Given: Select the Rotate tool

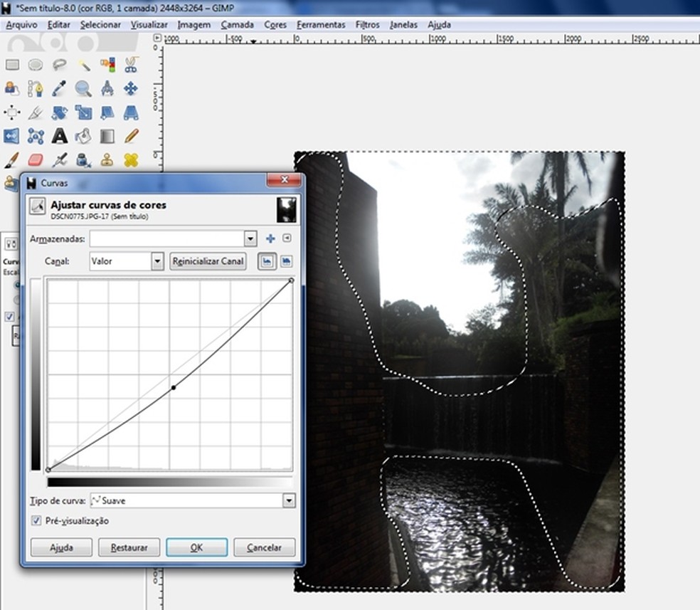Looking at the screenshot, I should 59,112.
